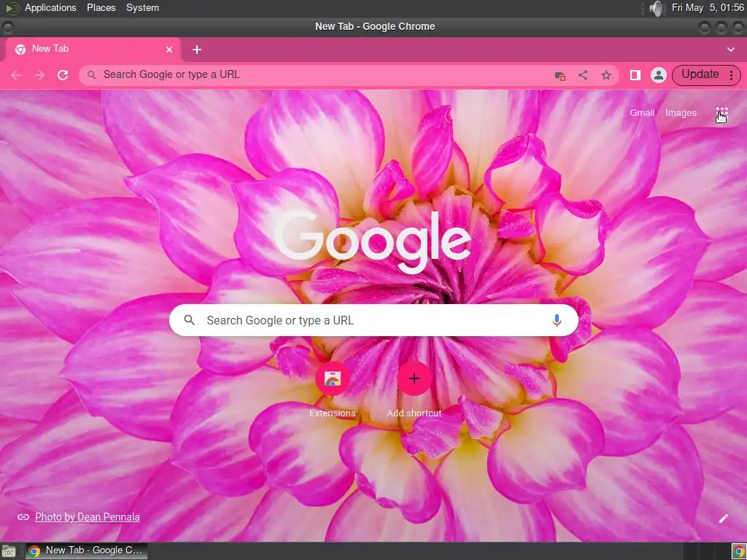Click the Add shortcut plus icon

tap(414, 378)
